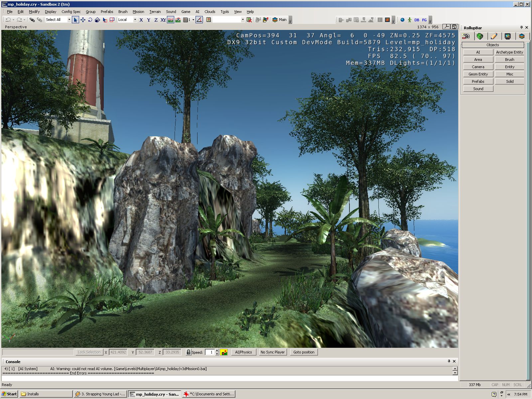
Task: Activate the Rotate tool
Action: [x=90, y=20]
